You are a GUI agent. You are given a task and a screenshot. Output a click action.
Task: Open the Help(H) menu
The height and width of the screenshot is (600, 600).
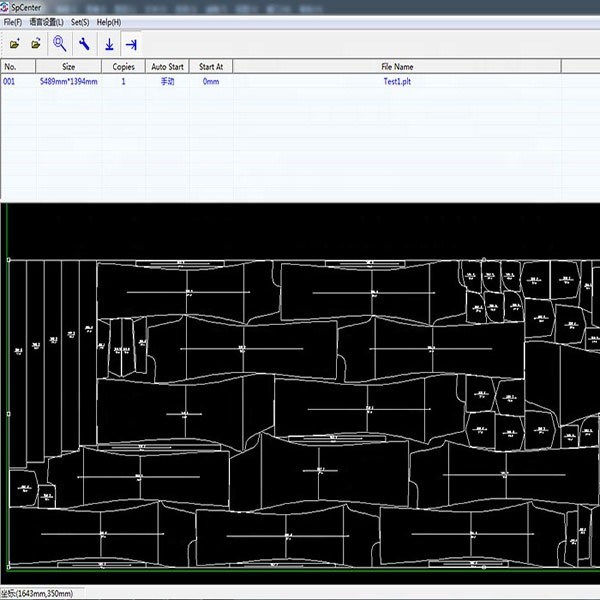click(x=109, y=22)
